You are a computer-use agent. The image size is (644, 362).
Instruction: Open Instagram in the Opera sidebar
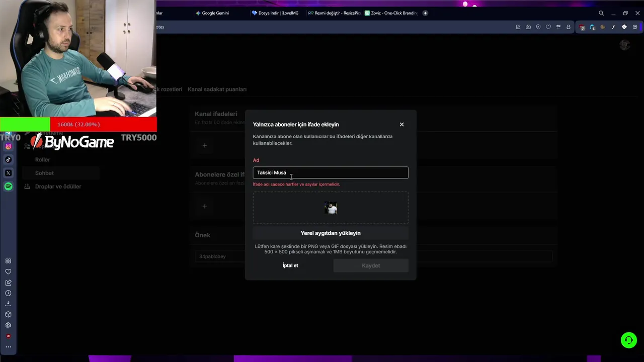click(x=8, y=146)
